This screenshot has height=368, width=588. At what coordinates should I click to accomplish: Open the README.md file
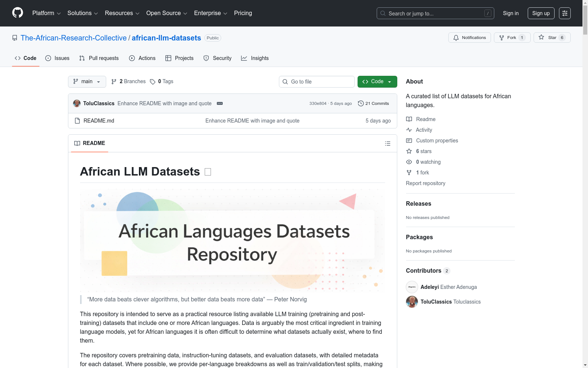click(x=99, y=121)
